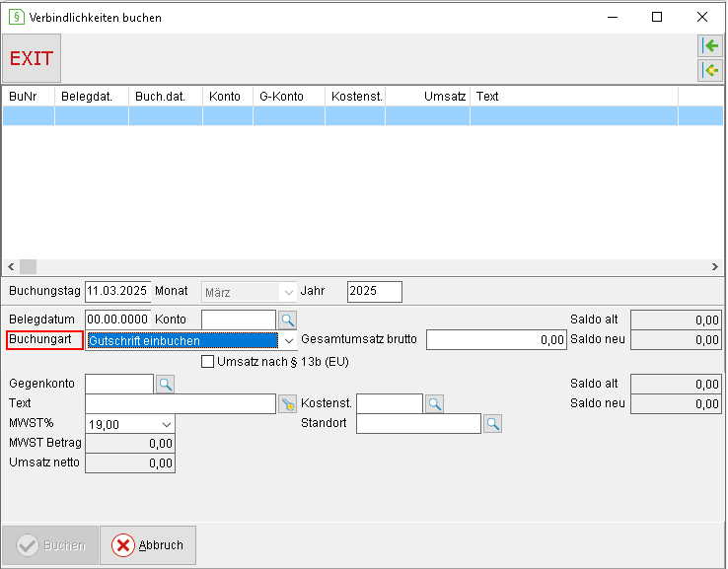Image resolution: width=728 pixels, height=569 pixels.
Task: Click the red EXIT button
Action: coord(32,58)
